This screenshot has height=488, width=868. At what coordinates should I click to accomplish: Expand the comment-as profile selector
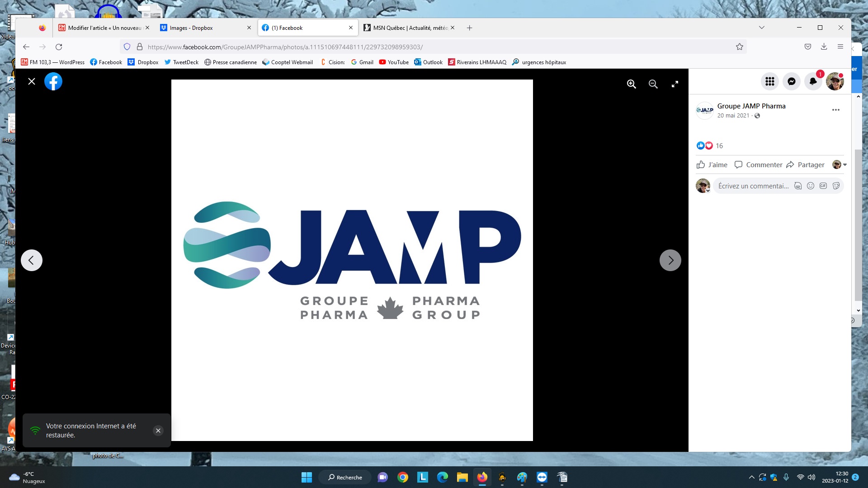(840, 164)
